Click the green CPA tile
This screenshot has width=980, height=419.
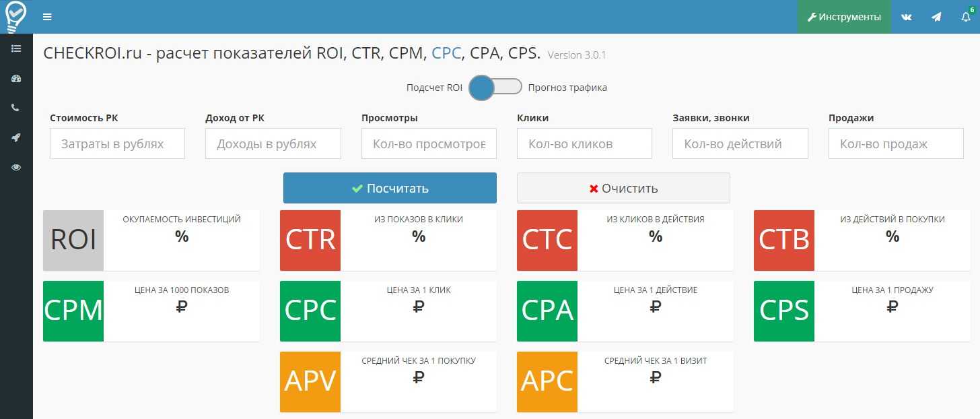[547, 311]
